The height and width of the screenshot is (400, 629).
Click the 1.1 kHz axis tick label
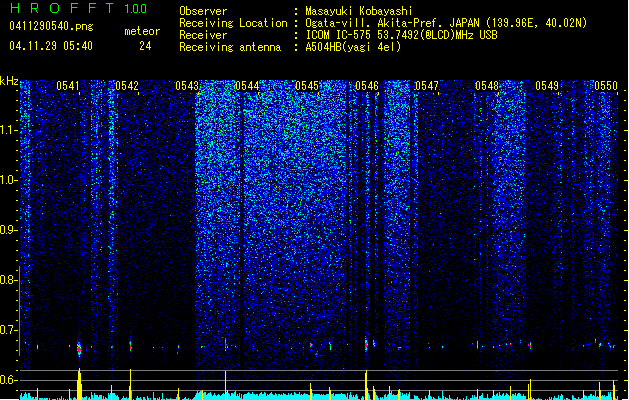[8, 130]
